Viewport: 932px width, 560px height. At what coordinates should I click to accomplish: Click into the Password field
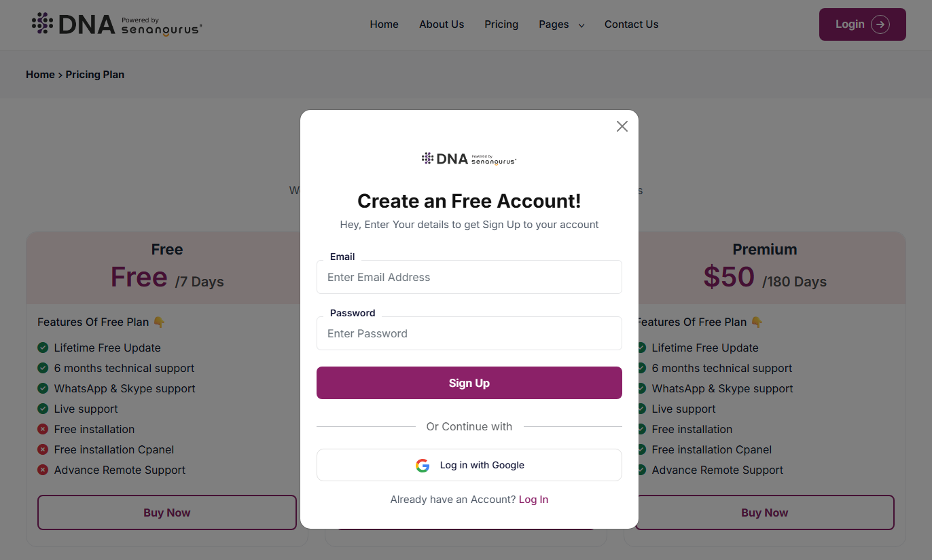click(469, 333)
